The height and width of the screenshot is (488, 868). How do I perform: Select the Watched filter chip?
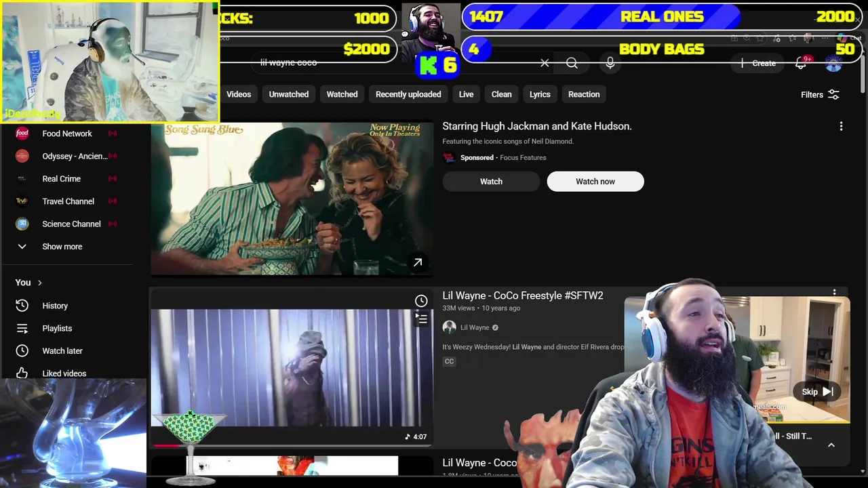pos(342,94)
